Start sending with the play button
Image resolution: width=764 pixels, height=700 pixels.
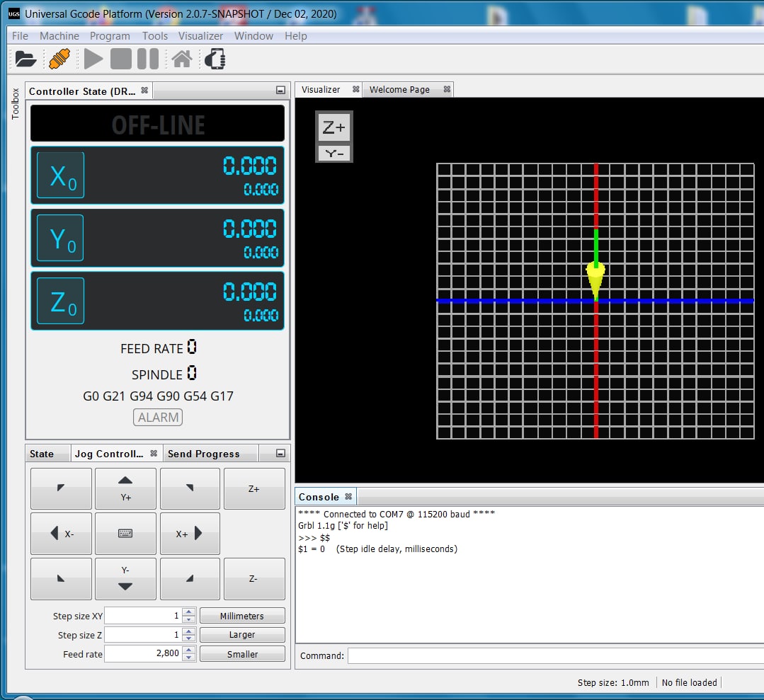(93, 59)
